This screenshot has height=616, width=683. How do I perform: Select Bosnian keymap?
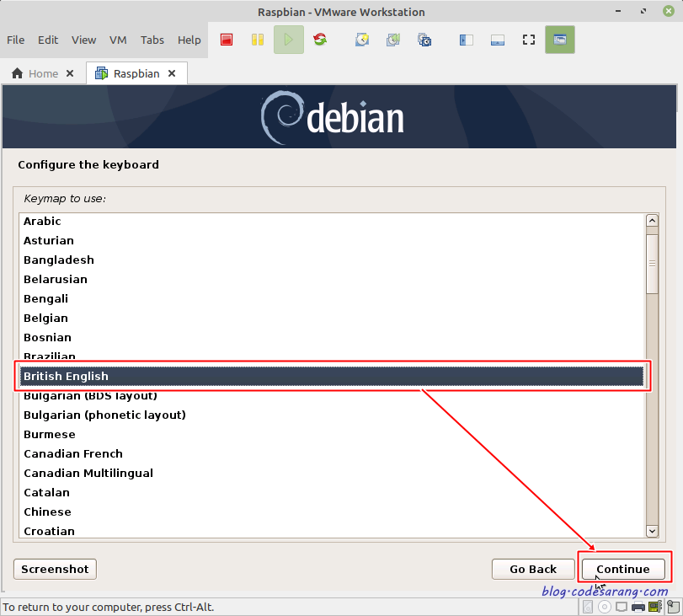tap(332, 337)
